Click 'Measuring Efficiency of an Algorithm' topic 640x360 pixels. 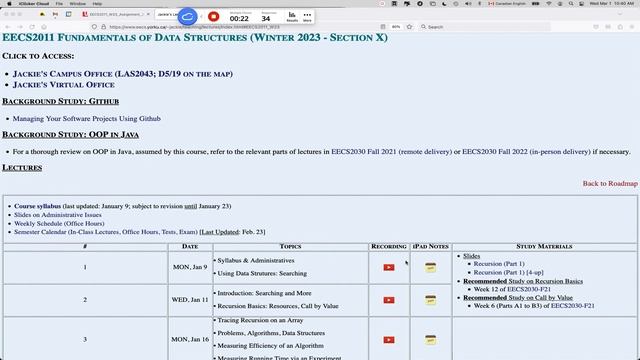click(270, 346)
